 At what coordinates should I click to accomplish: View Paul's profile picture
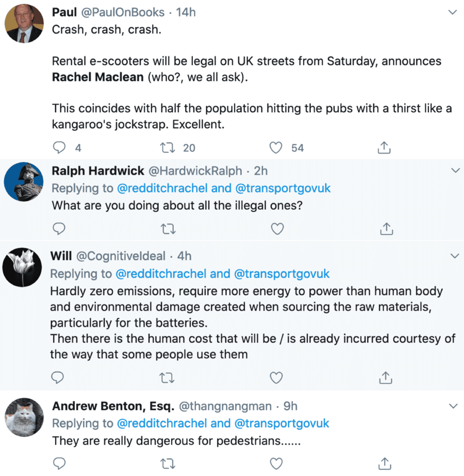24,24
